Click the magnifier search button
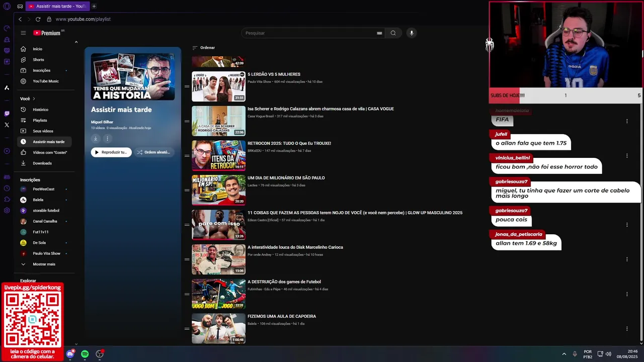644x362 pixels. click(x=393, y=33)
